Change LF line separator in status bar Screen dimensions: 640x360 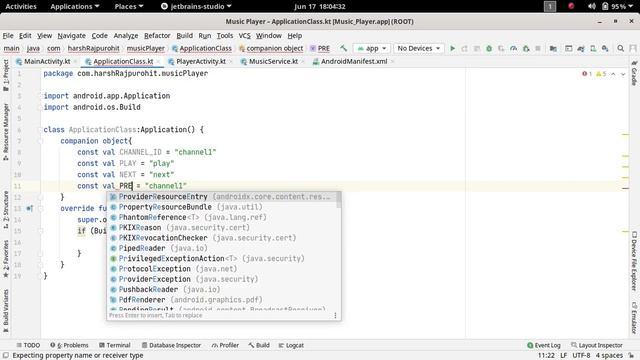[563, 356]
